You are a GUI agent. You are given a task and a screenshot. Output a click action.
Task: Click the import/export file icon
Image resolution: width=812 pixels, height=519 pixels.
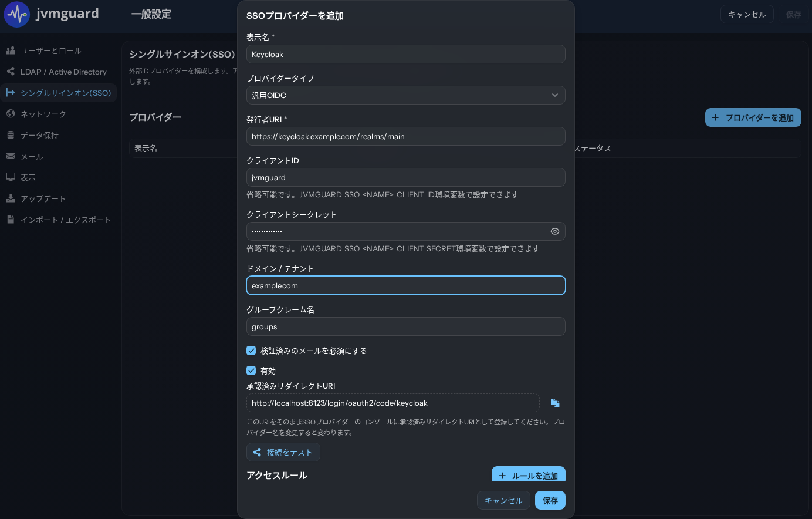coord(11,220)
